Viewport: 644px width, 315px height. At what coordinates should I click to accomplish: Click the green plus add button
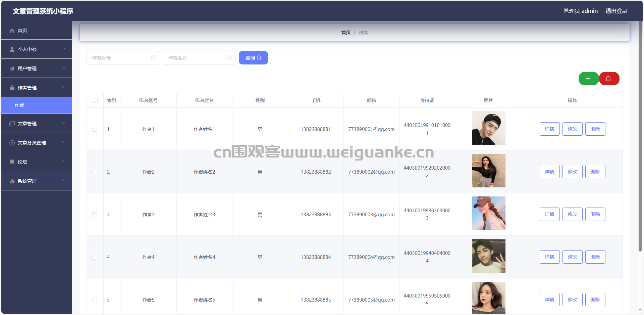(588, 79)
